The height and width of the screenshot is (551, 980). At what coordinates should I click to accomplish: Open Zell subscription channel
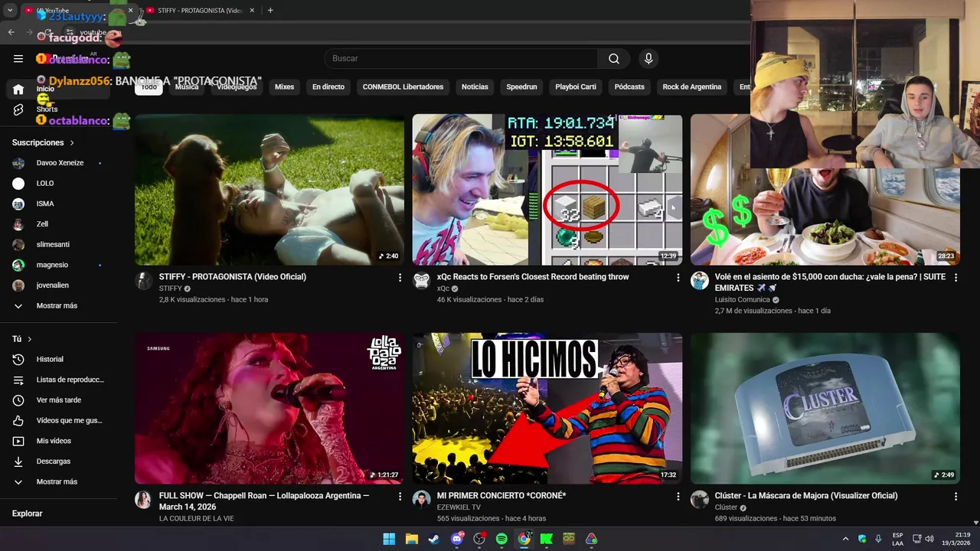60,224
